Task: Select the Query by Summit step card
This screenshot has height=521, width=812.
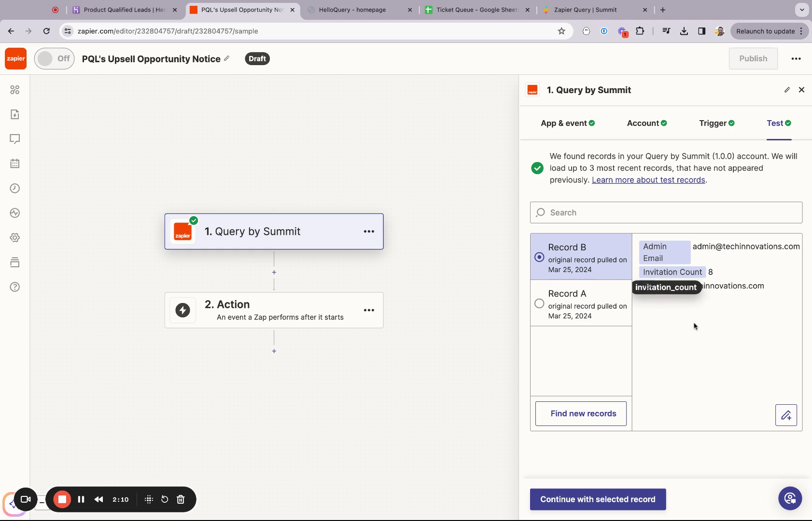Action: click(274, 232)
